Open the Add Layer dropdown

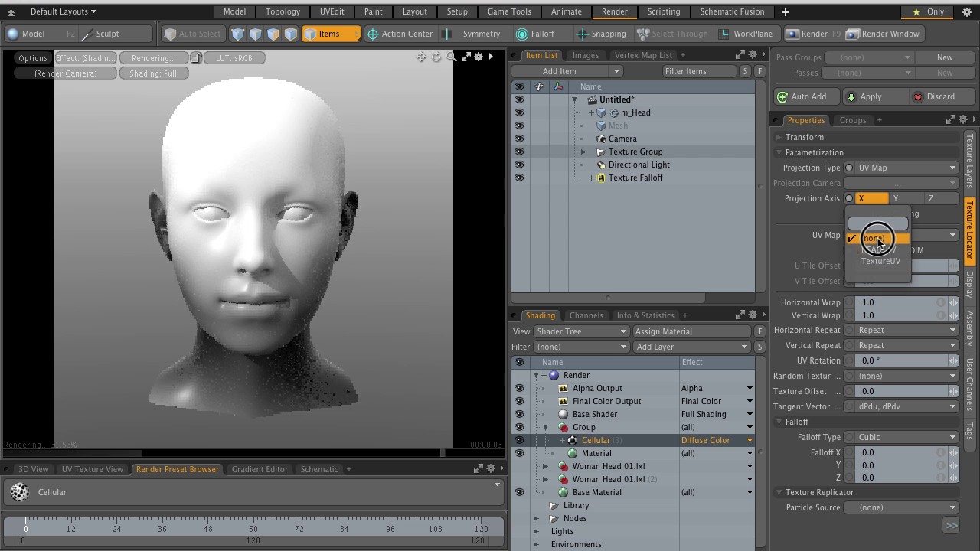pyautogui.click(x=691, y=347)
